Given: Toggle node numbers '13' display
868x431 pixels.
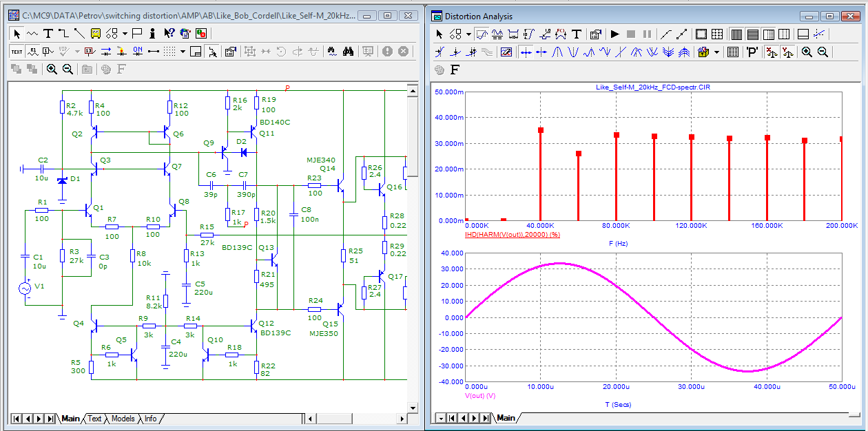Looking at the screenshot, I should click(x=90, y=52).
